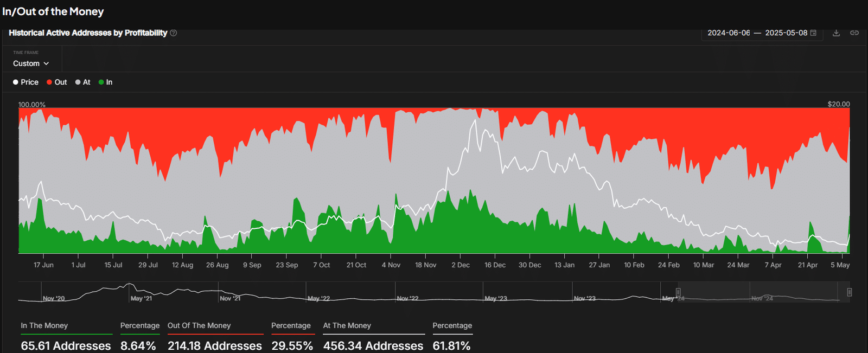Click the right range handle in navigator

pos(849,292)
